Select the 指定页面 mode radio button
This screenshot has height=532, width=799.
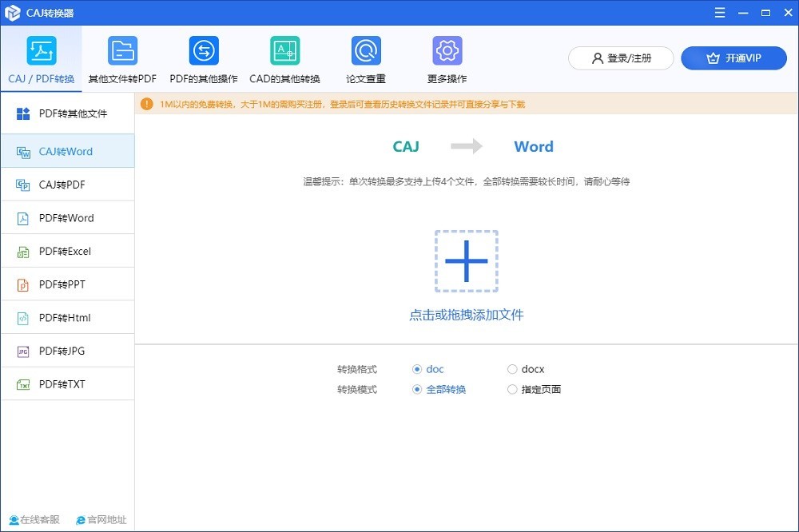(x=512, y=390)
